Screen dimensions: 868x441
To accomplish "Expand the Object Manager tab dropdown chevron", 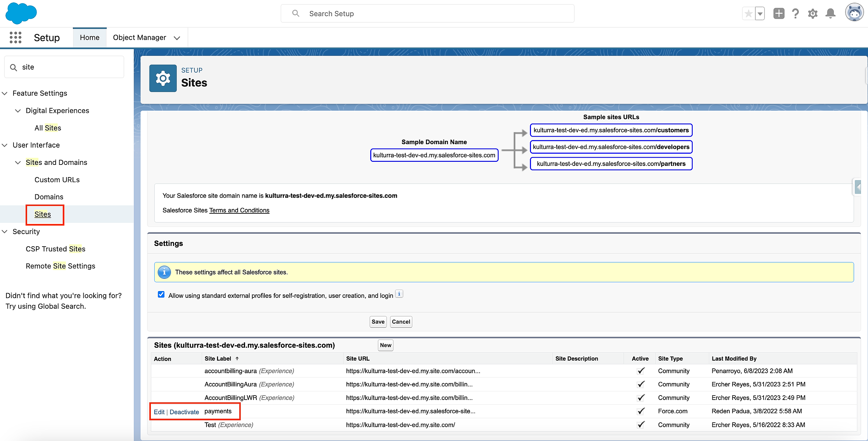I will coord(177,38).
